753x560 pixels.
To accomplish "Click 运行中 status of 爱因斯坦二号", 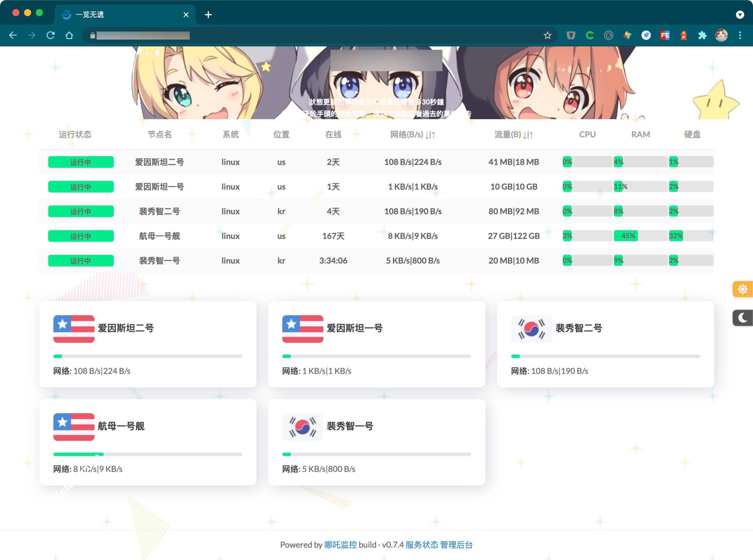I will [81, 162].
